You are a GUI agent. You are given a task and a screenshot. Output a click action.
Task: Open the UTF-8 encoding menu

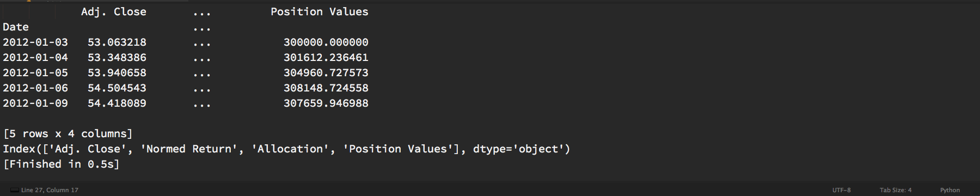[841, 190]
